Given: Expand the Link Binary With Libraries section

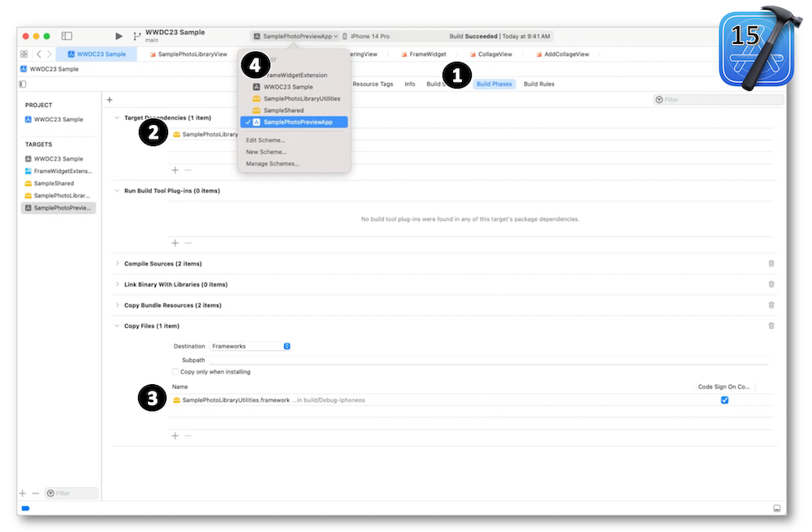Looking at the screenshot, I should 117,284.
